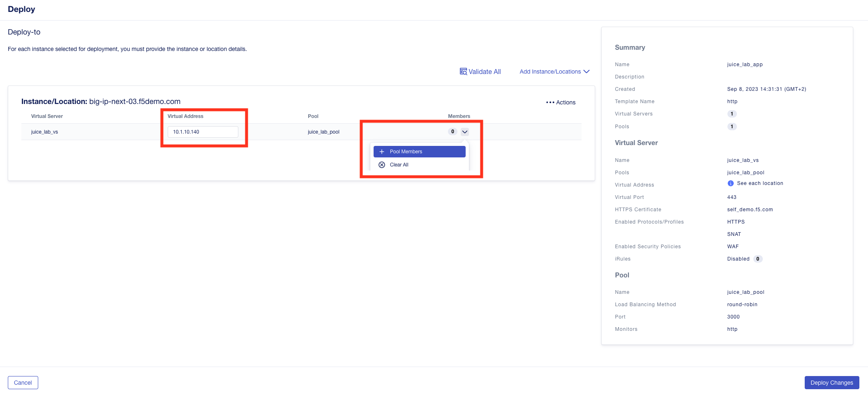
Task: Click the SNAT profile value
Action: (x=734, y=234)
